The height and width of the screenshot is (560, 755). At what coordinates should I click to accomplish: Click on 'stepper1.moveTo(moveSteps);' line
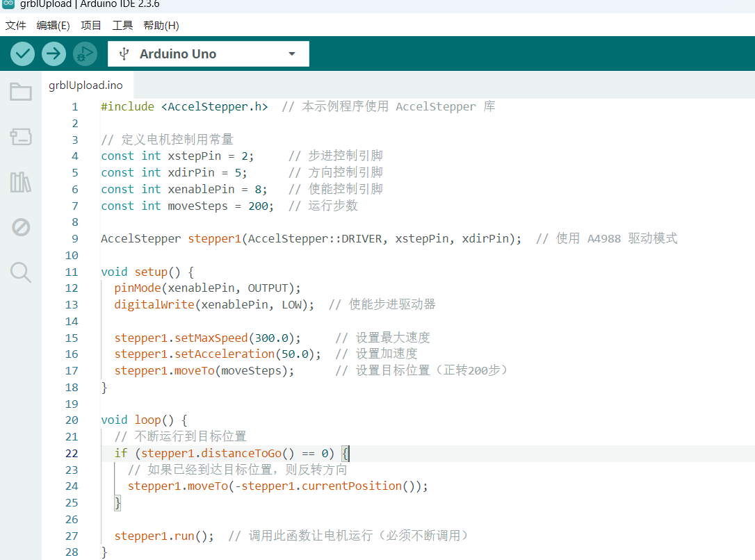204,370
